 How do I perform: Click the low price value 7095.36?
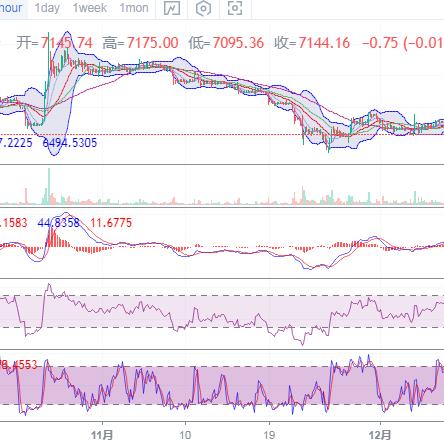238,43
